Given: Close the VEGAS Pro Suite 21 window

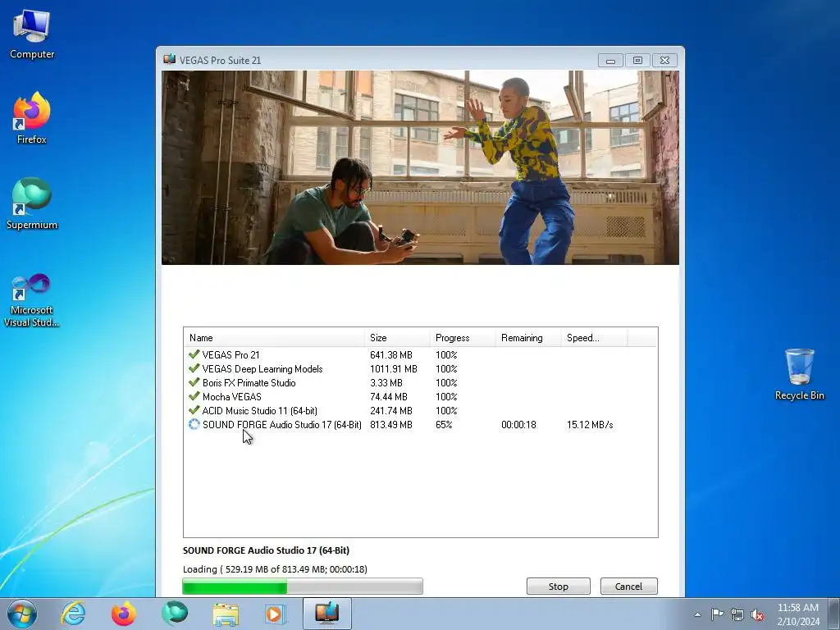Looking at the screenshot, I should (x=664, y=61).
